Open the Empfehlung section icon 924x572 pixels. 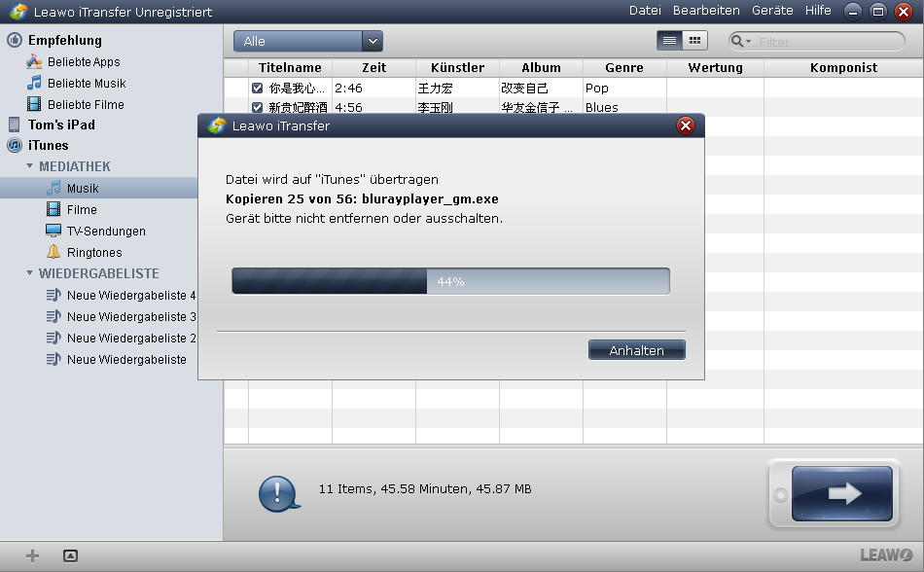(x=15, y=40)
